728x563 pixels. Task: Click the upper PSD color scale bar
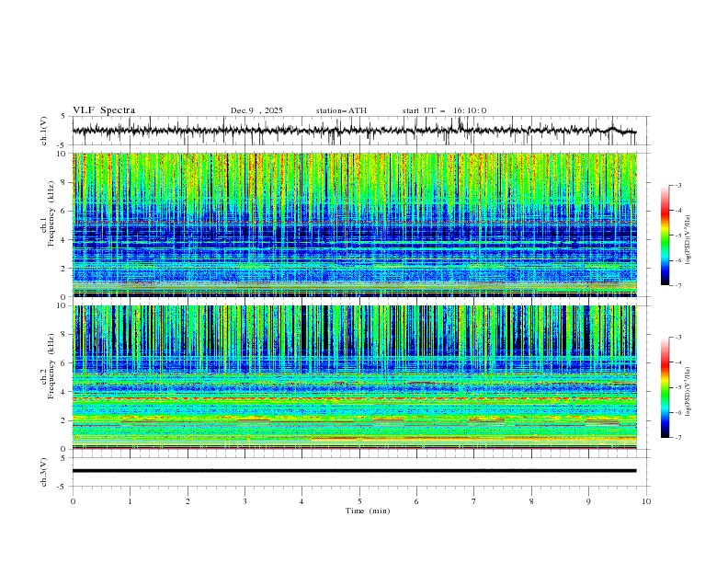pyautogui.click(x=665, y=236)
